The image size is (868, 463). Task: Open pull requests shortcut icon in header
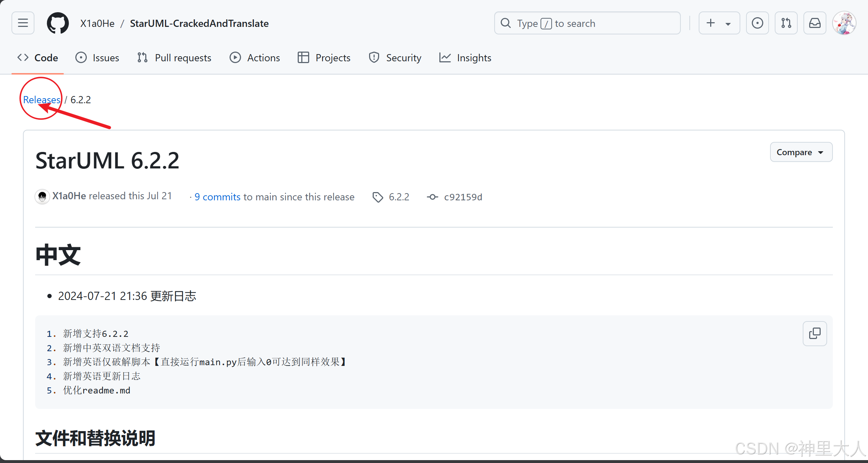786,23
